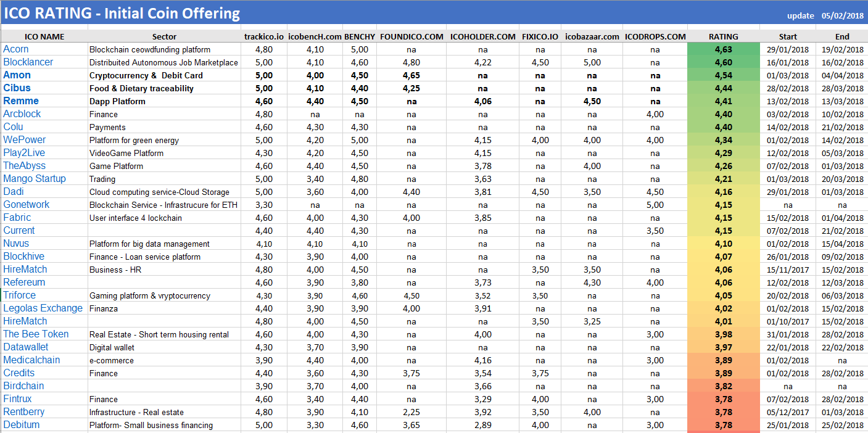Click the Arcblock link

(x=22, y=114)
